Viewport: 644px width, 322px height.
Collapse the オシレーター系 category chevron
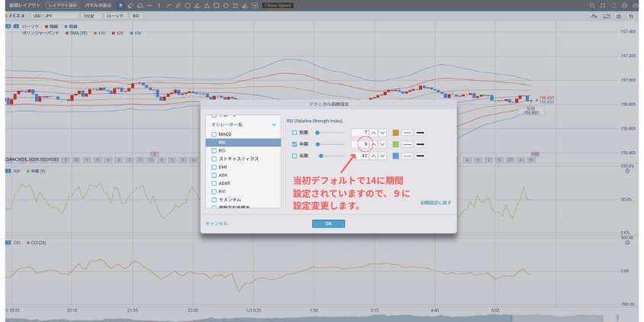point(274,124)
